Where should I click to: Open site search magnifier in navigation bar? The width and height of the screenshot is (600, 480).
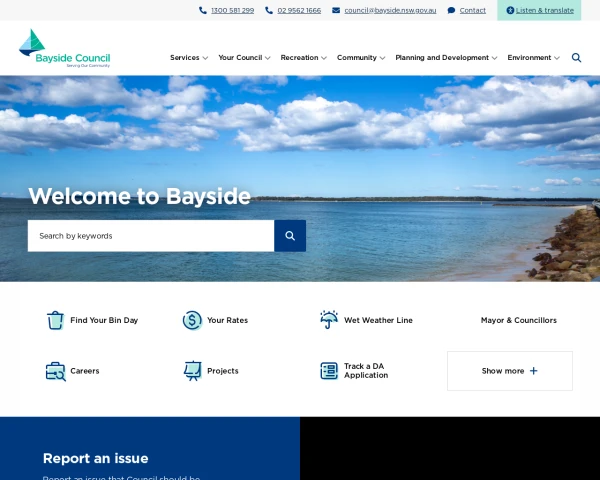pyautogui.click(x=576, y=58)
